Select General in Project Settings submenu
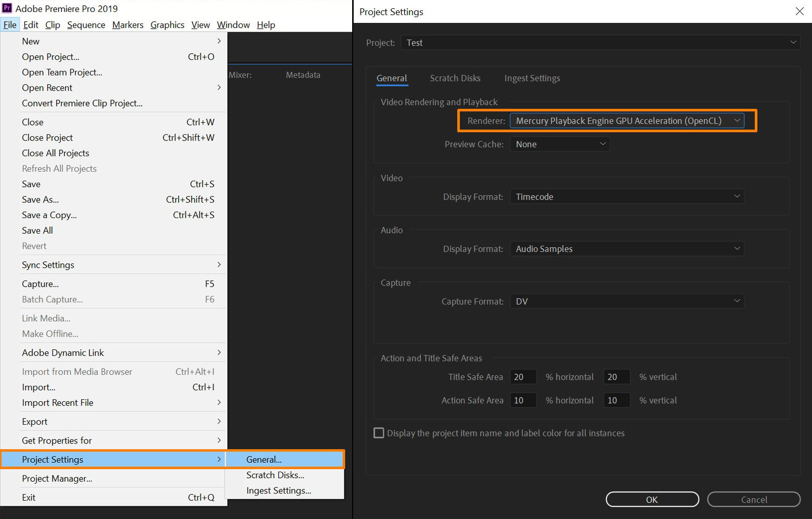This screenshot has height=519, width=812. tap(285, 460)
